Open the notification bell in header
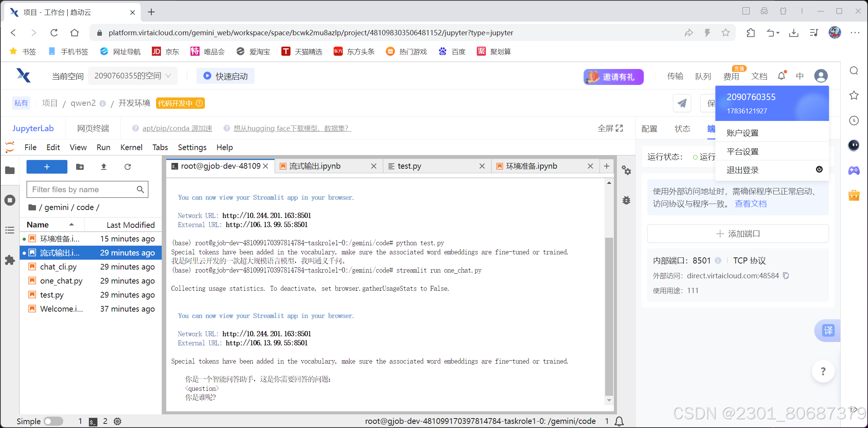Screen dimensions: 868x428 pos(782,76)
